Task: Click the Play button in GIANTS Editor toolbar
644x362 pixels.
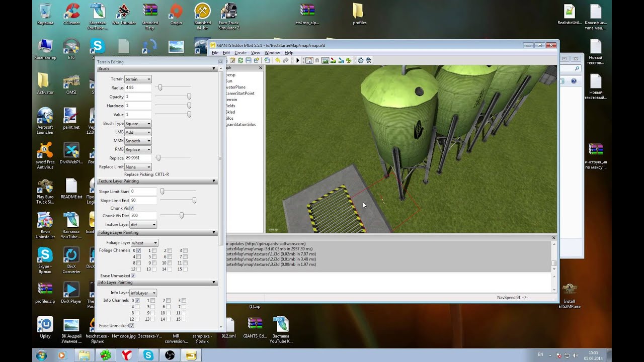Action: coord(298,60)
